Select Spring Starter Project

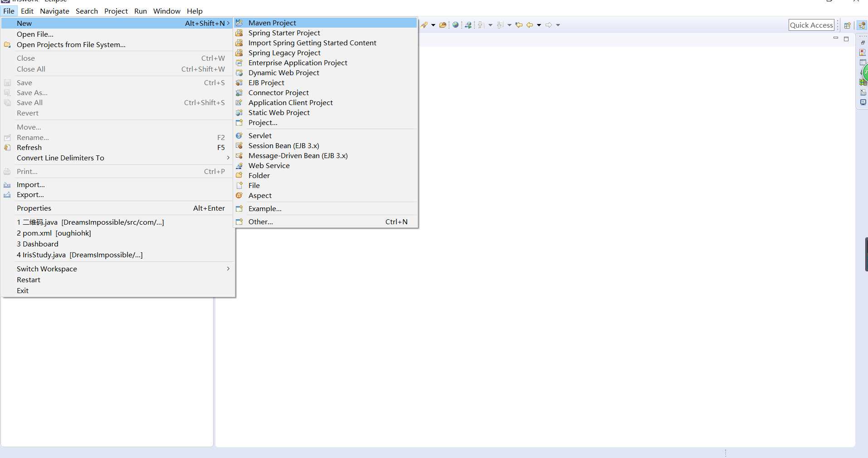(325, 33)
